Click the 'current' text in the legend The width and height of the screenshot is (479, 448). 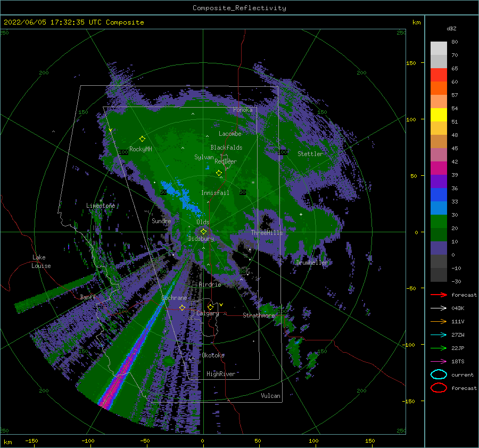click(462, 374)
